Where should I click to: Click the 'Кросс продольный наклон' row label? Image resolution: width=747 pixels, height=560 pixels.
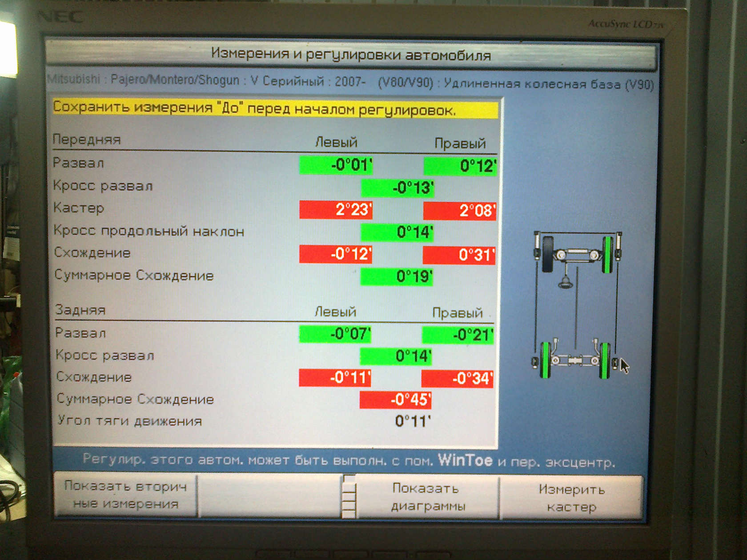pyautogui.click(x=149, y=231)
